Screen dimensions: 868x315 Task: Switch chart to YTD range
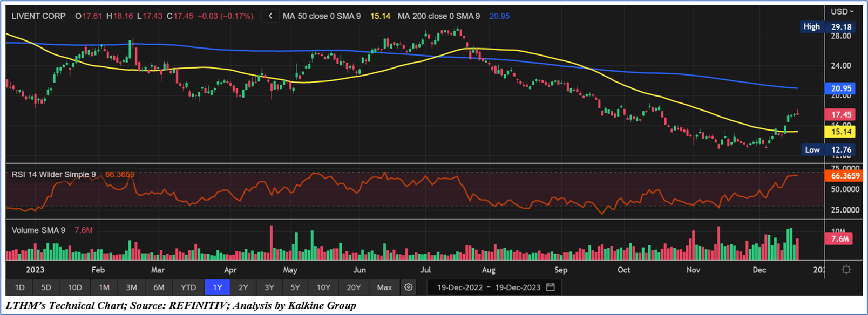coord(188,287)
